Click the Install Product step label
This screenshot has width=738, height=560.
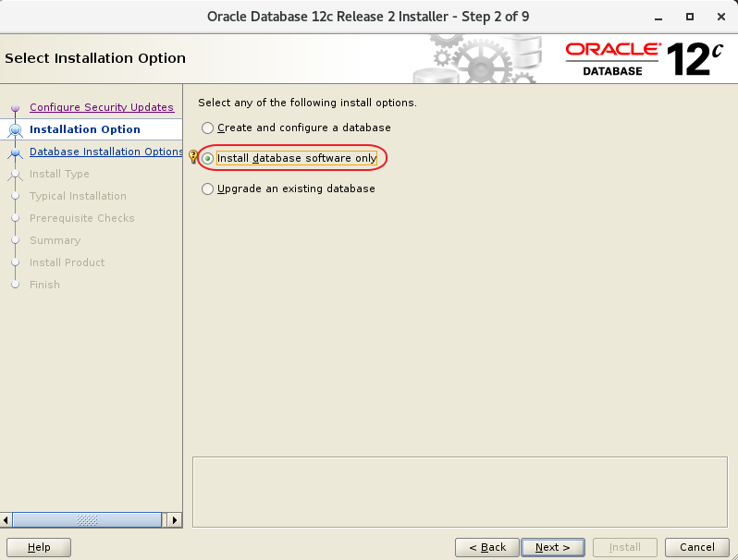point(68,262)
